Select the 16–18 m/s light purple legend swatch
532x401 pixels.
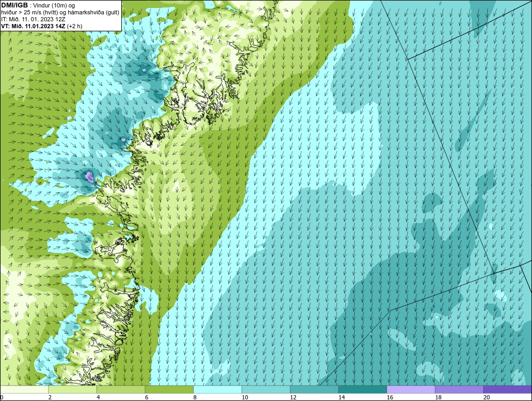[411, 389]
